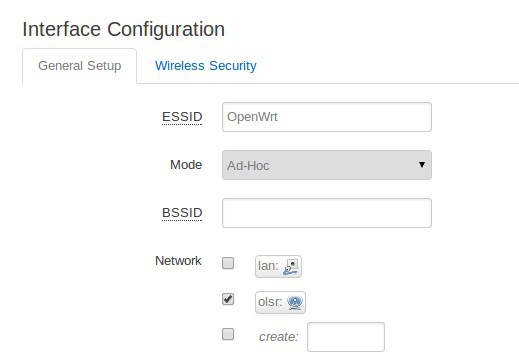Open the Mode dropdown showing Ad-Hoc
The width and height of the screenshot is (519, 361).
[x=327, y=165]
